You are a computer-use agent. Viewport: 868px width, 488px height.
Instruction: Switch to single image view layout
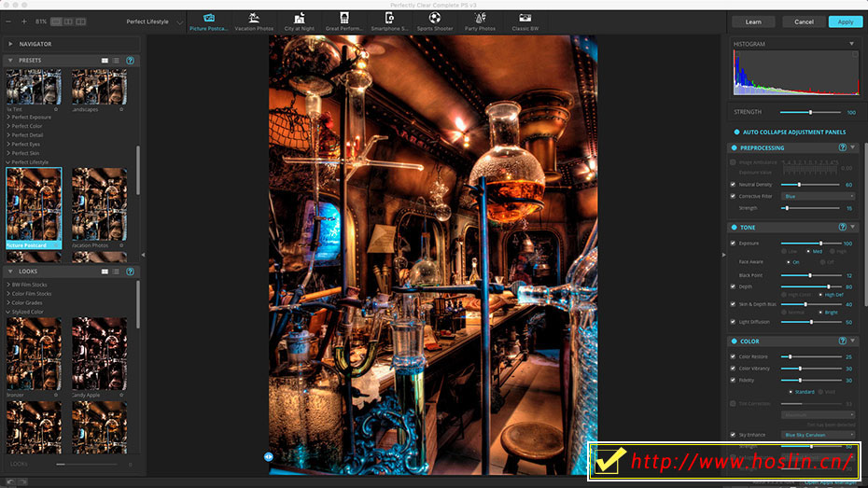coord(56,21)
